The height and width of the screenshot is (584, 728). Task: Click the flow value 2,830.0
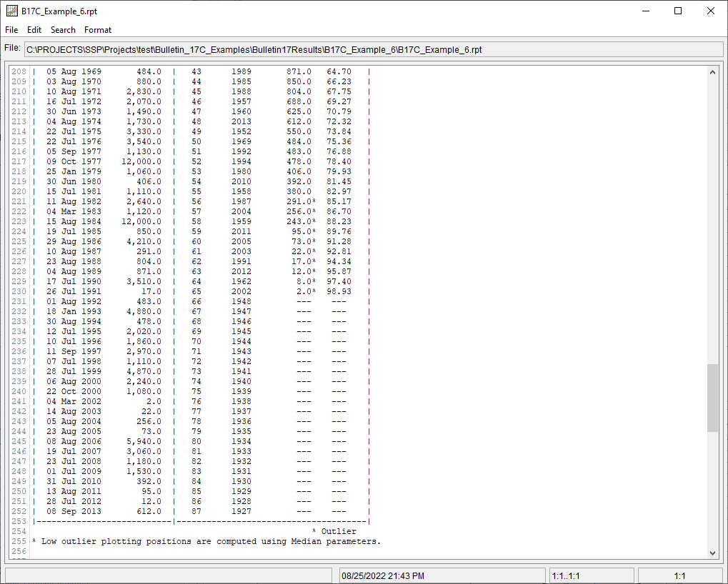point(144,91)
